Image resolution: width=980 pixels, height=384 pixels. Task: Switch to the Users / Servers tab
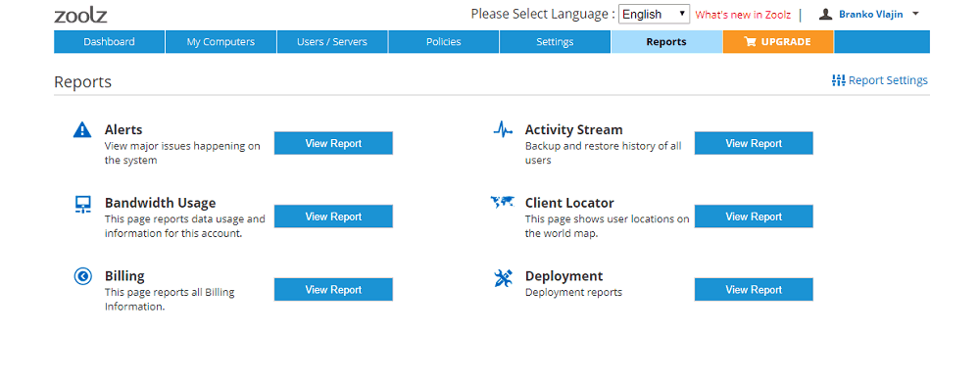pyautogui.click(x=332, y=42)
